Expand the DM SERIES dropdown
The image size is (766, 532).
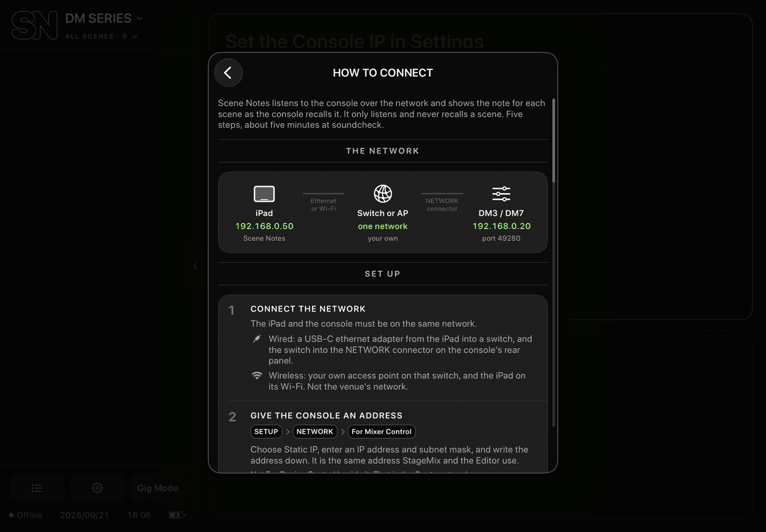click(104, 18)
